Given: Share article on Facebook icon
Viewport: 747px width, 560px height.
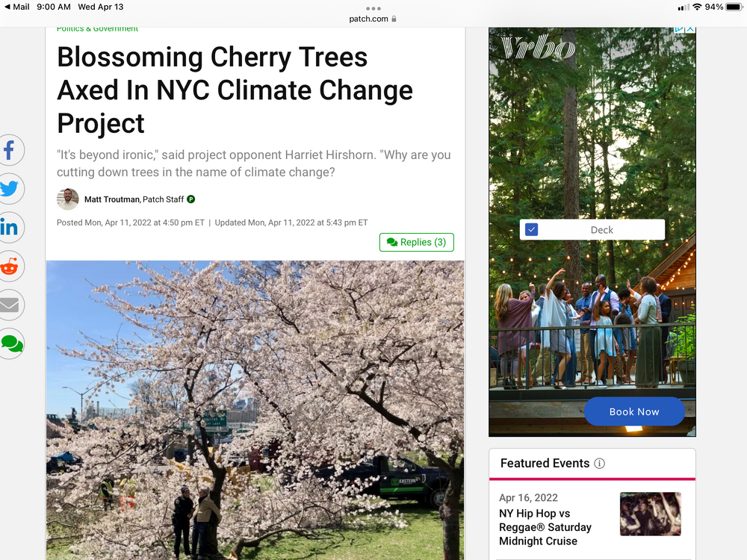Looking at the screenshot, I should [x=9, y=151].
